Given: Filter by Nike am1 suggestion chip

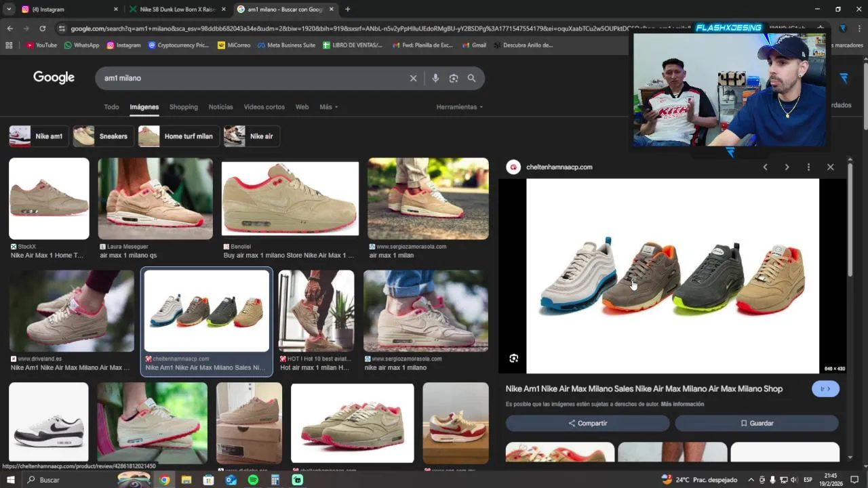Looking at the screenshot, I should coord(39,136).
